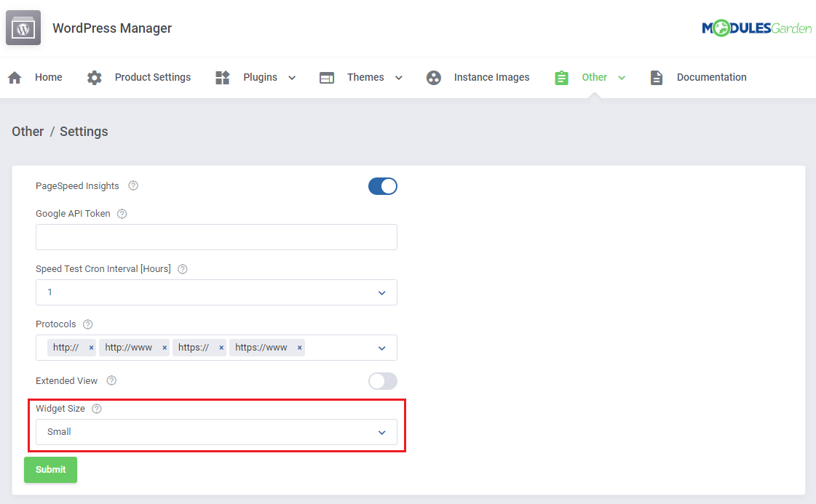Viewport: 816px width, 504px height.
Task: Remove the http://www protocol tag
Action: point(165,348)
